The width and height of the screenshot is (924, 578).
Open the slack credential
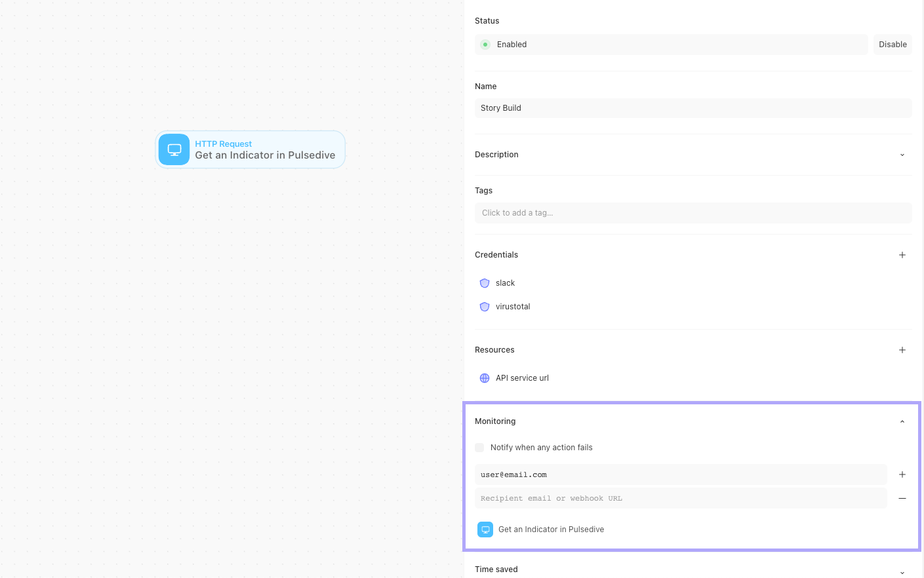[x=505, y=283]
